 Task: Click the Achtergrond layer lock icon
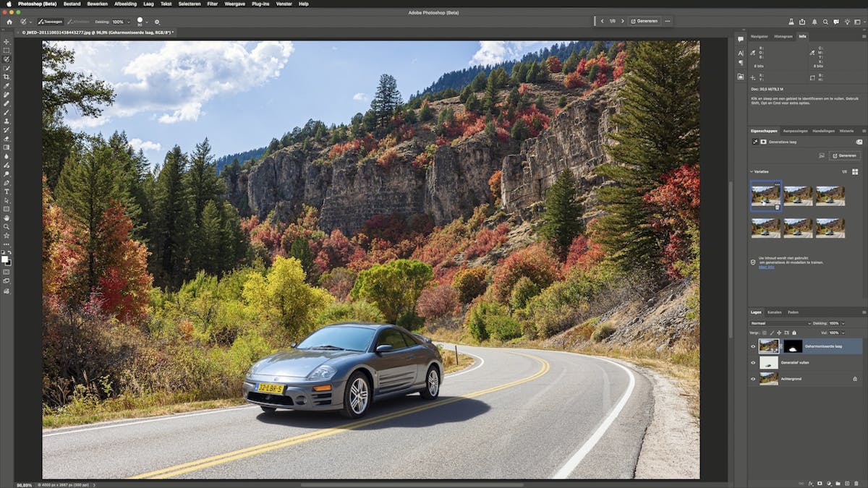[x=855, y=378]
